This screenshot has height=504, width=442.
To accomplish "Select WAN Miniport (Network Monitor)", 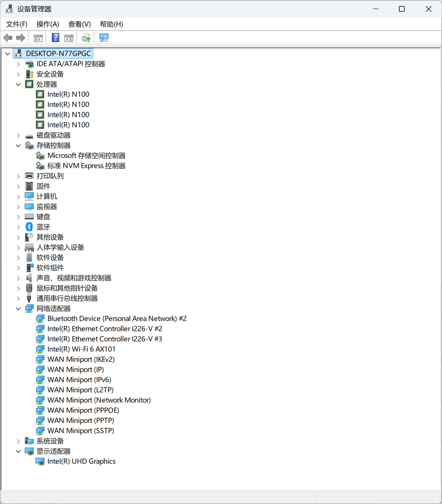I will coord(99,400).
